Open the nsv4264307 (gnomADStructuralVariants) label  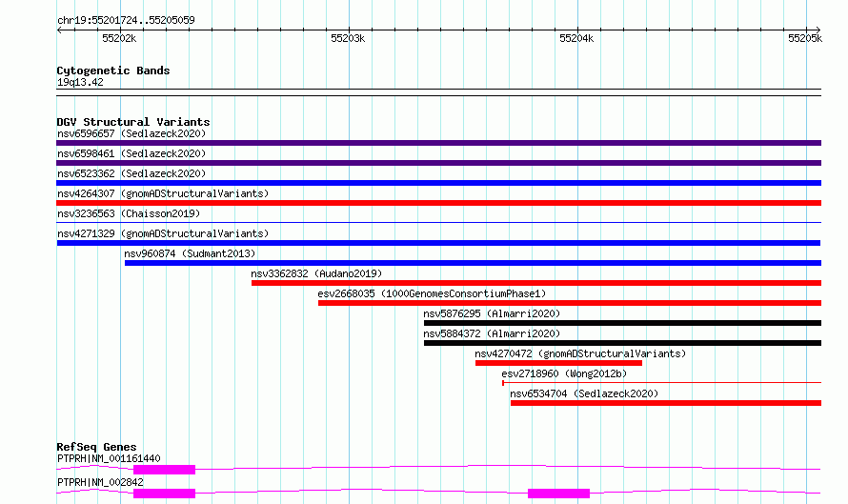click(163, 193)
